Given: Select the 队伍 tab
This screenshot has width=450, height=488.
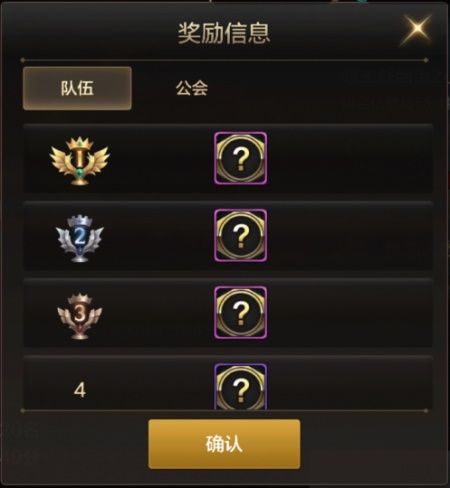Looking at the screenshot, I should pos(77,88).
